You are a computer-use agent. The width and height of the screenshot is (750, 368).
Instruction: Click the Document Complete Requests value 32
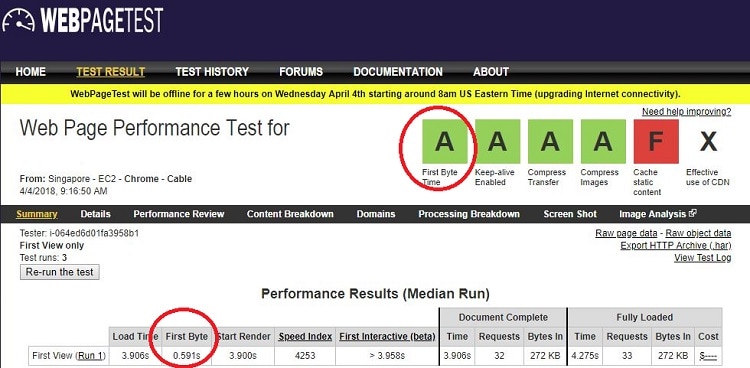coord(499,356)
